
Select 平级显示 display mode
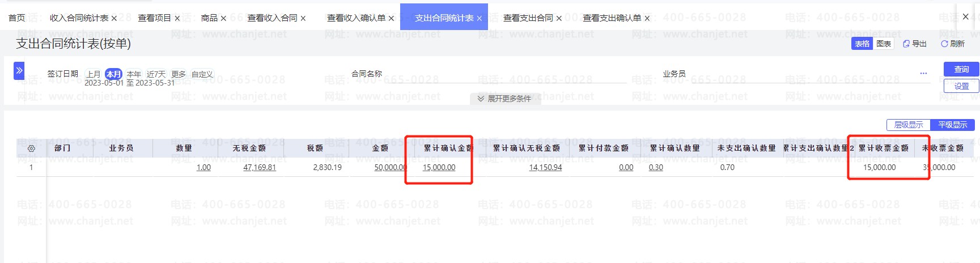[952, 125]
